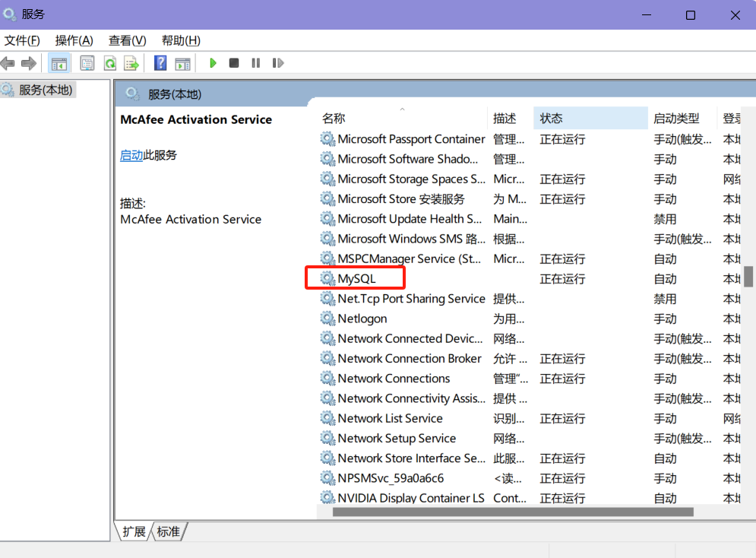
Task: Open the 查看(V) menu
Action: (x=127, y=40)
